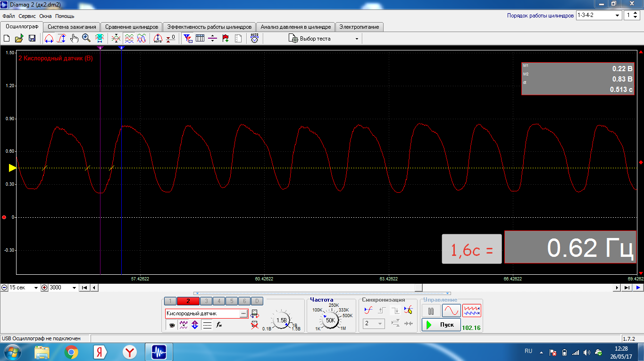The width and height of the screenshot is (644, 361).
Task: Click the blue scroll right play arrow
Action: point(637,287)
